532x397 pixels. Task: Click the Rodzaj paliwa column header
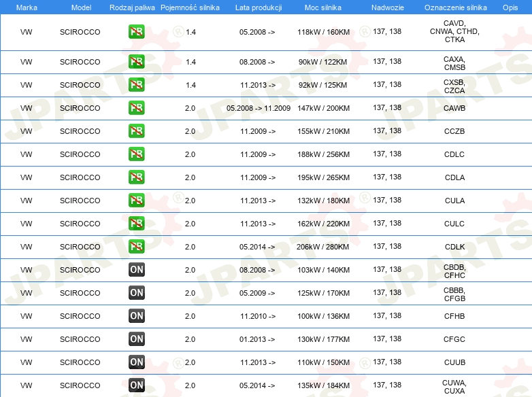click(131, 6)
